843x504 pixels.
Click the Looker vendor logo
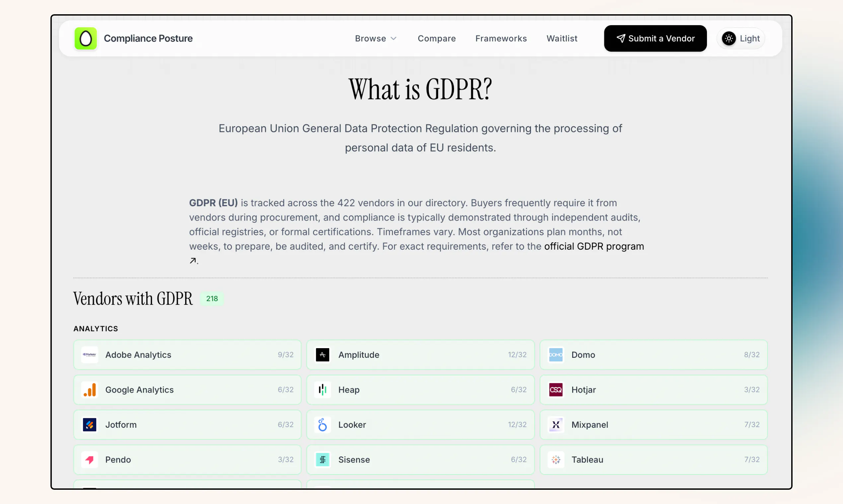pos(323,424)
